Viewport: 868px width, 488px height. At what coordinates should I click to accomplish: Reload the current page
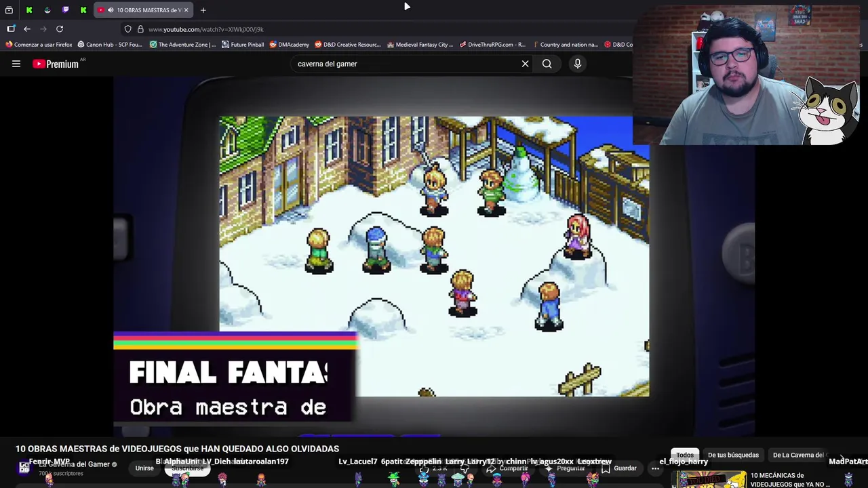[60, 29]
